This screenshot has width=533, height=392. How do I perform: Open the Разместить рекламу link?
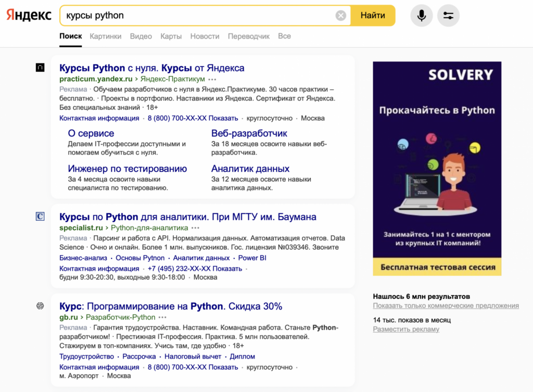point(406,329)
